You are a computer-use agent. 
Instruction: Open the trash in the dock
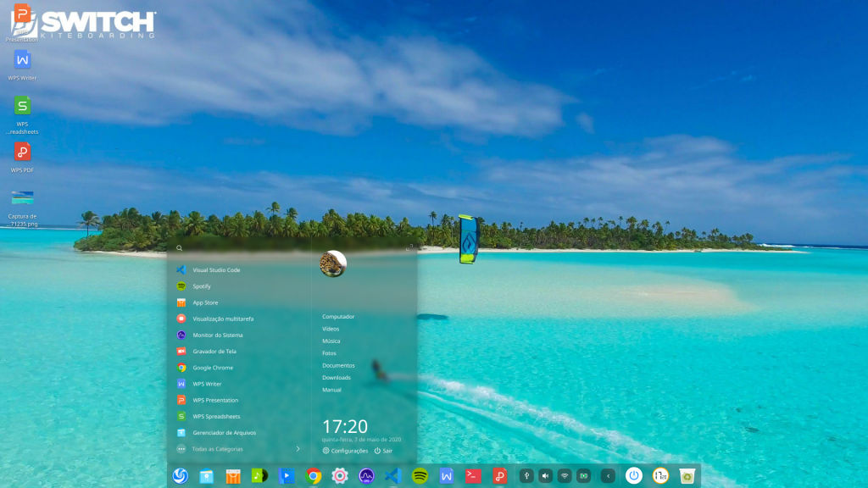tap(687, 476)
